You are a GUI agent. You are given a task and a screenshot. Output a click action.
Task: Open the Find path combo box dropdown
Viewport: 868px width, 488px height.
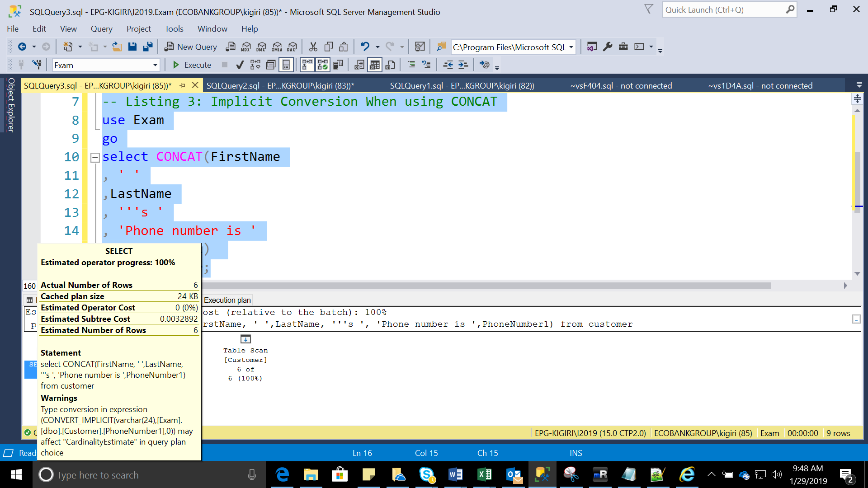point(571,47)
